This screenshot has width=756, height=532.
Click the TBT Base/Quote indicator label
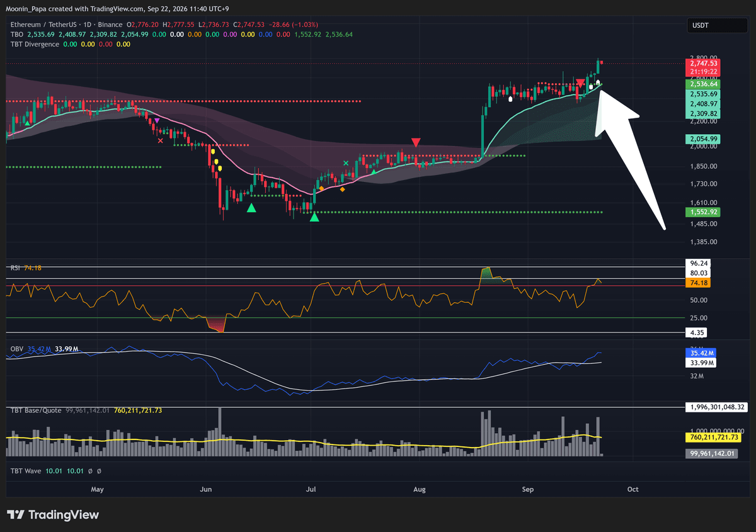[x=36, y=410]
